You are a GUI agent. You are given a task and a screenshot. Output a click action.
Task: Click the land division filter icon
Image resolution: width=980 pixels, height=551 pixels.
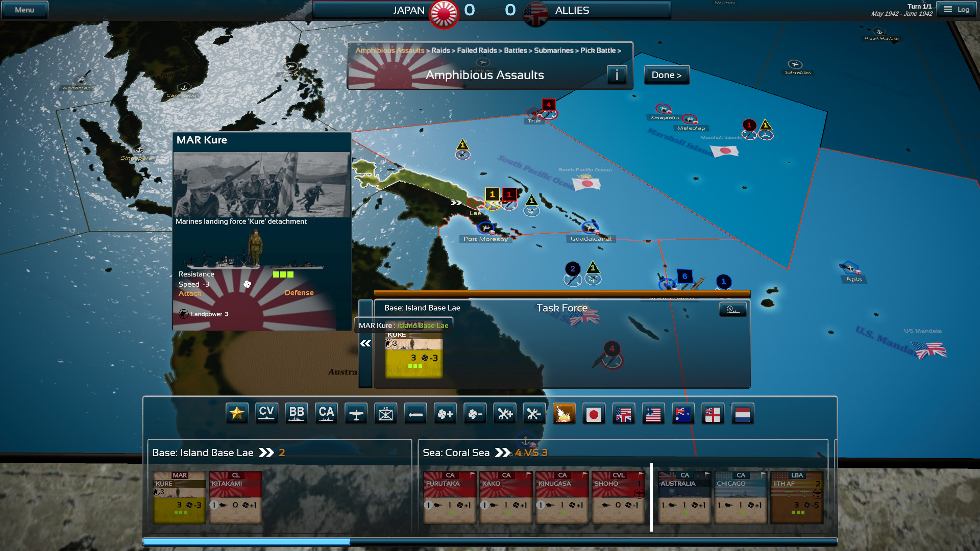coord(385,413)
